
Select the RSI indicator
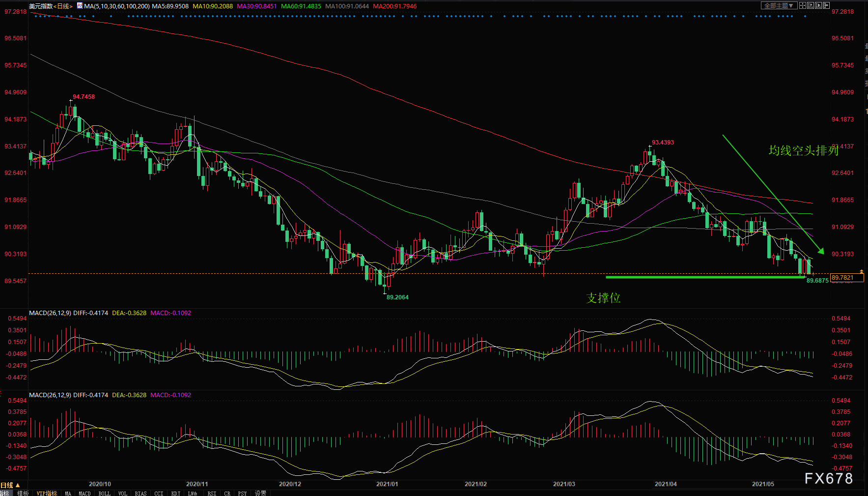click(x=212, y=493)
